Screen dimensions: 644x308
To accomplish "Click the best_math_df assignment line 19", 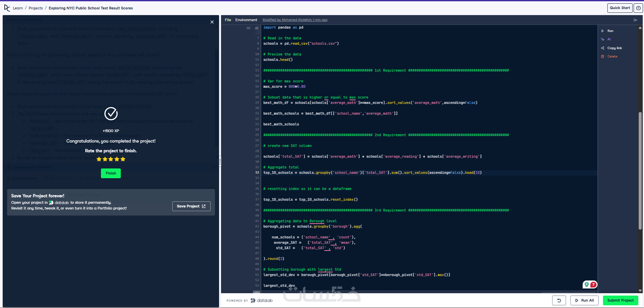I will [370, 103].
